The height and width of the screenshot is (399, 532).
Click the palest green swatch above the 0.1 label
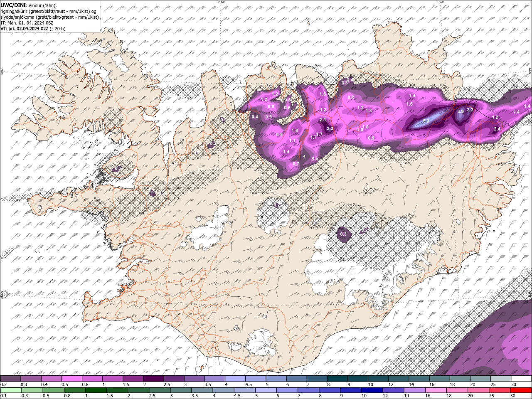pyautogui.click(x=11, y=390)
